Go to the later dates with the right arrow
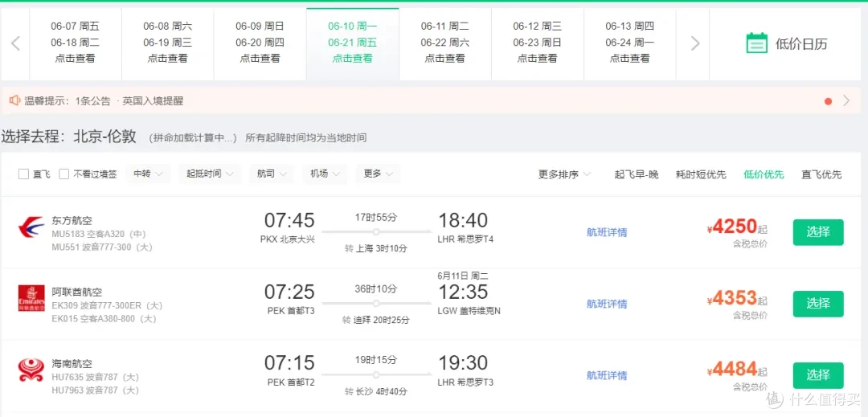This screenshot has height=417, width=868. coord(695,43)
